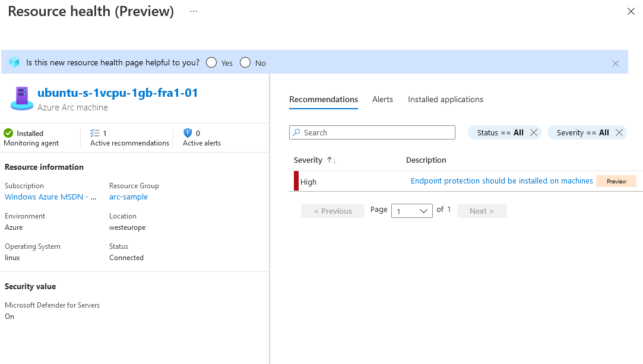Click the Azure environment value

pos(14,227)
